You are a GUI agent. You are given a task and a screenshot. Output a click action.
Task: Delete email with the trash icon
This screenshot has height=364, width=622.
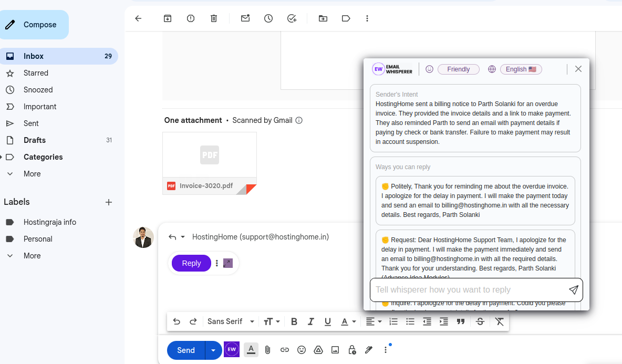214,18
